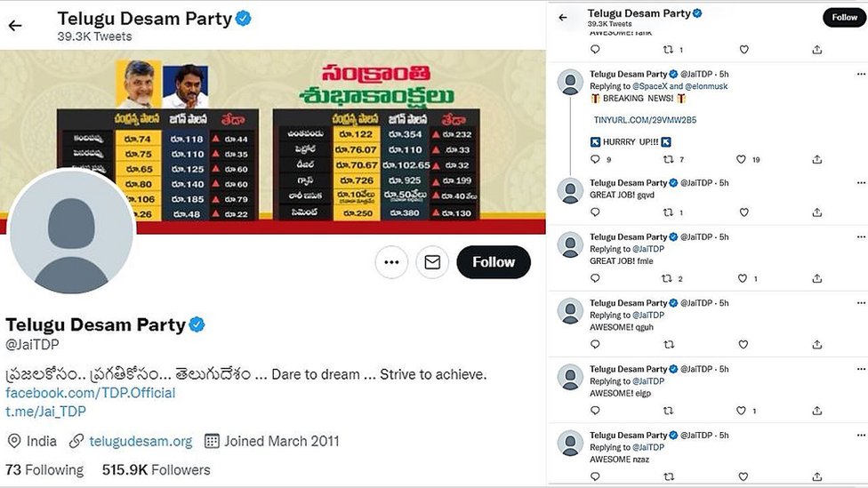The height and width of the screenshot is (488, 868).
Task: Open more options on the AWESOME! qguh tweet
Action: click(860, 303)
